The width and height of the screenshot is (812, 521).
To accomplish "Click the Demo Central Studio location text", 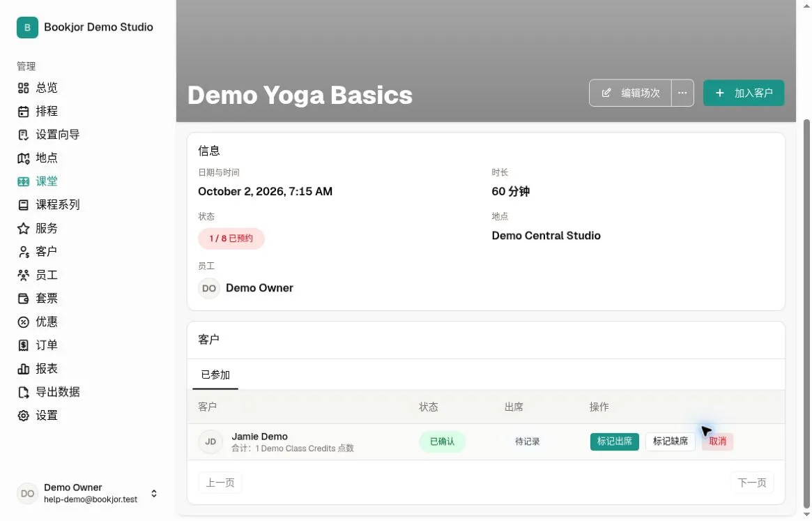I will (x=546, y=236).
